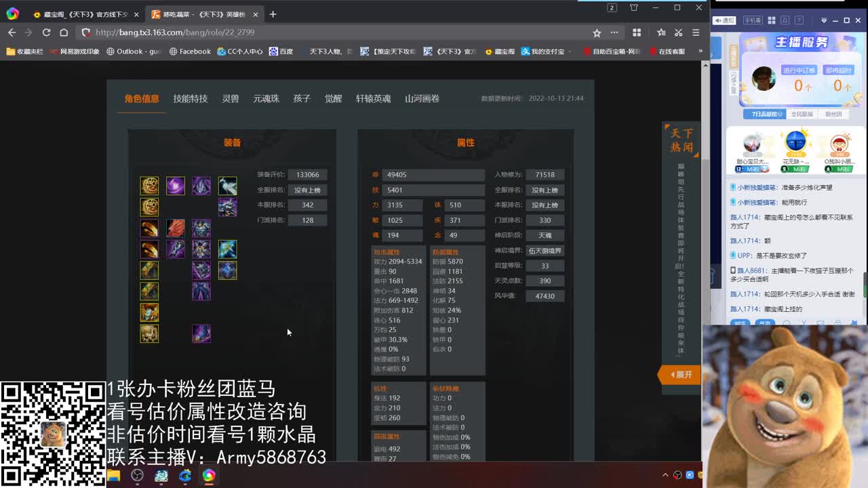This screenshot has width=868, height=488.
Task: Click the purple orb equipment icon
Action: click(176, 185)
